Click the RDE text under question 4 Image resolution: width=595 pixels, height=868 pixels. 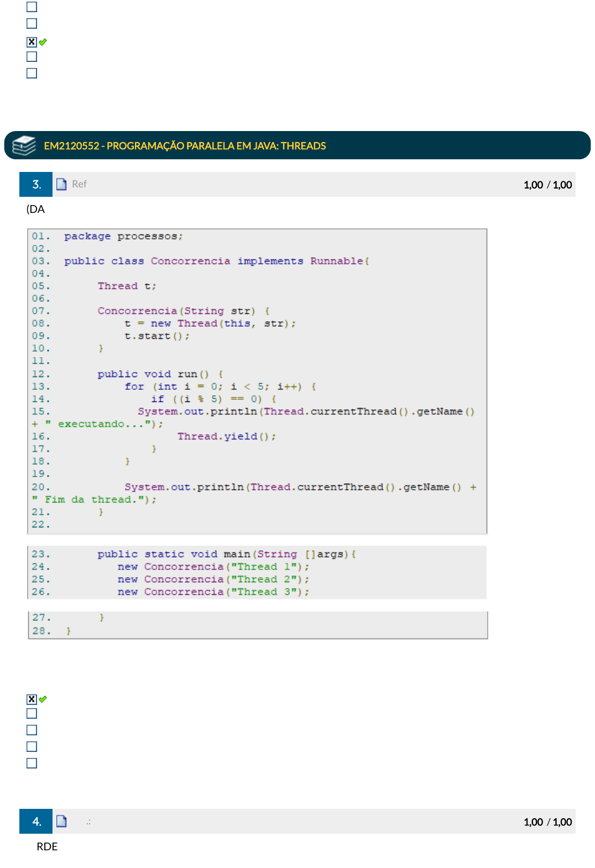point(47,846)
